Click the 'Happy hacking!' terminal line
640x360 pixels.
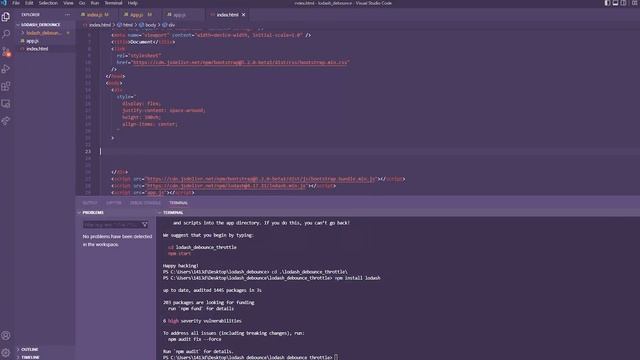180,266
